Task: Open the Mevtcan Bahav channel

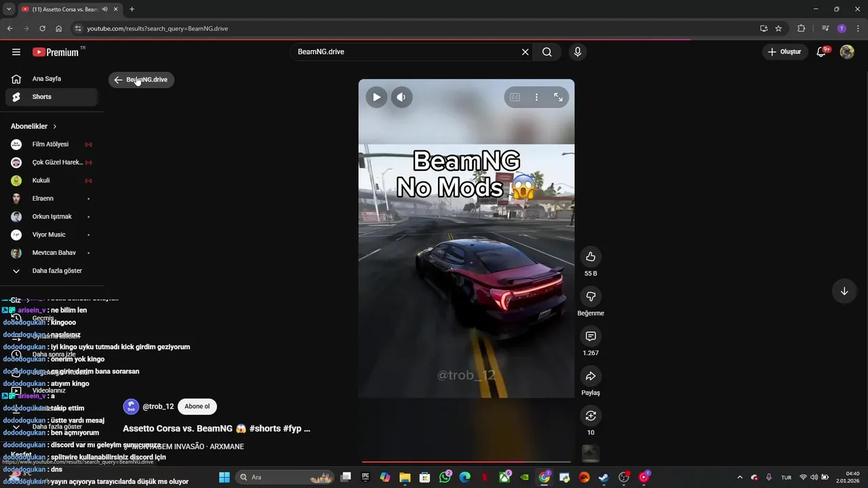Action: 52,253
